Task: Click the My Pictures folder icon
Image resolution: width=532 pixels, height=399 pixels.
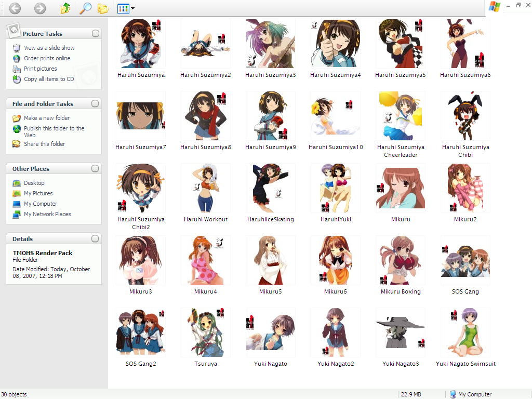Action: (x=16, y=193)
